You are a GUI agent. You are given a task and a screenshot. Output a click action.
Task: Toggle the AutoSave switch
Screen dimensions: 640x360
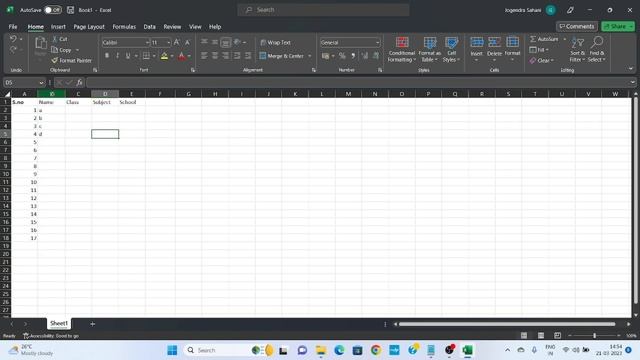tap(53, 10)
